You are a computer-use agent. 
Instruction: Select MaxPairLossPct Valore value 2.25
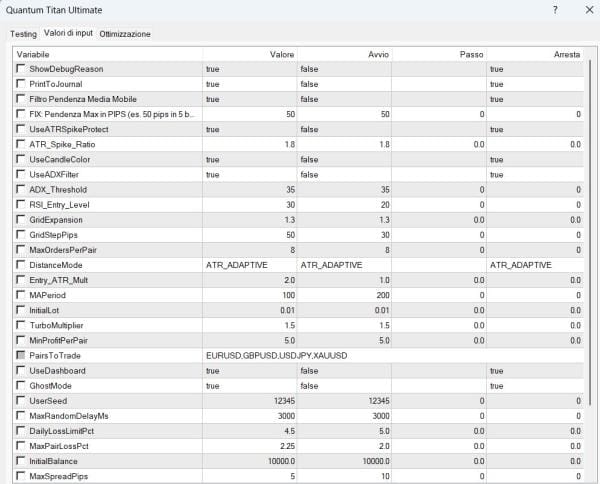(250, 446)
